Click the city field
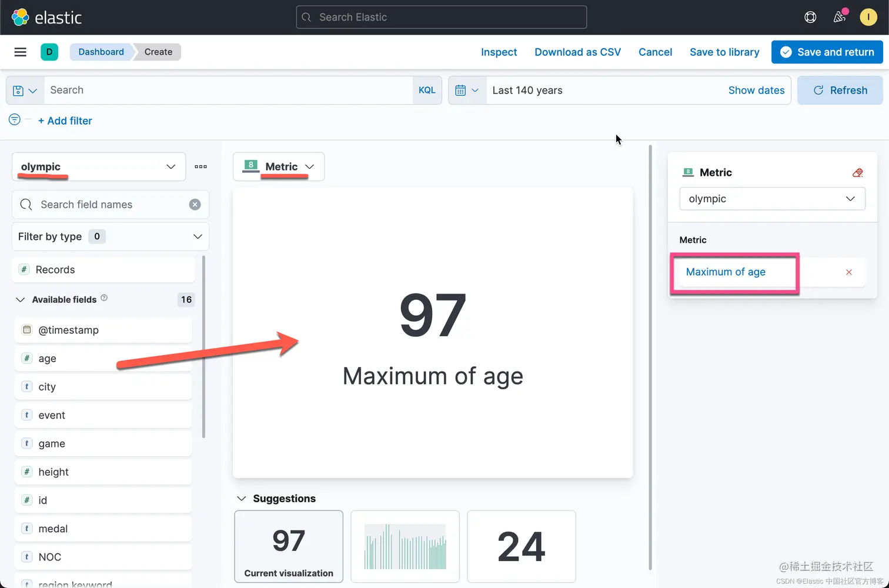 103,386
